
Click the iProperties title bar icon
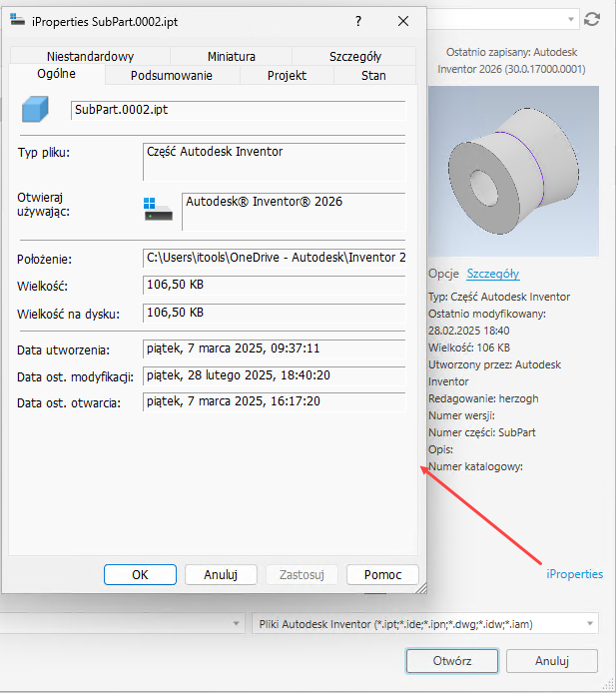[x=17, y=20]
